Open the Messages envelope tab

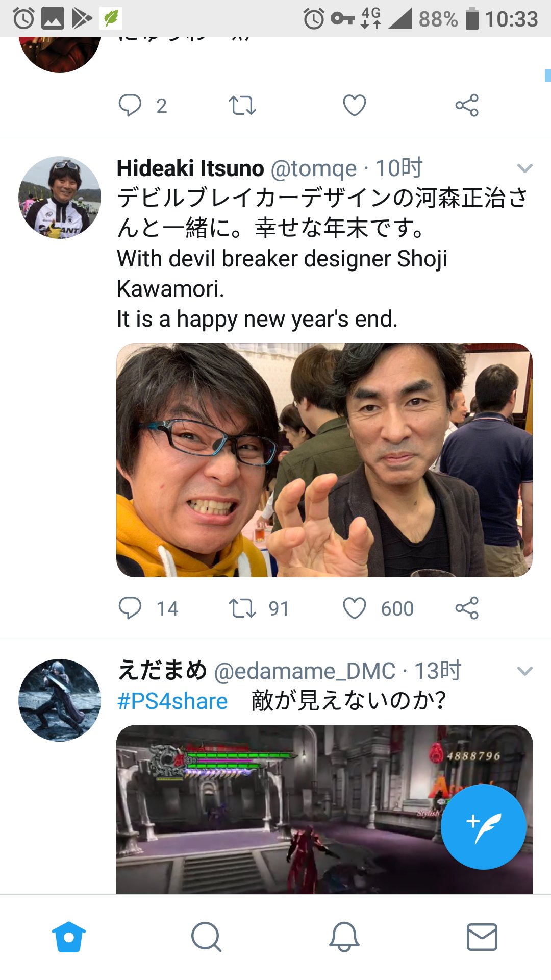coord(482,937)
